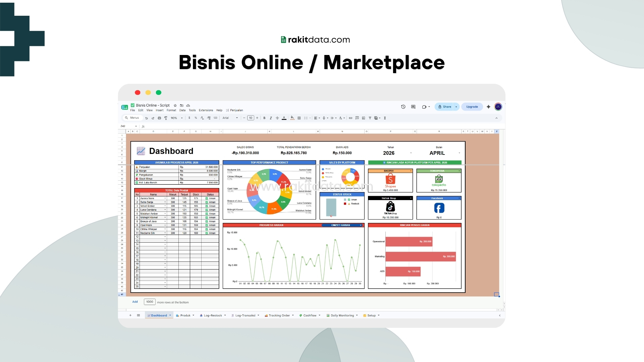Viewport: 644px width, 362px height.
Task: Open the Sheets home icon
Action: pyautogui.click(x=124, y=107)
